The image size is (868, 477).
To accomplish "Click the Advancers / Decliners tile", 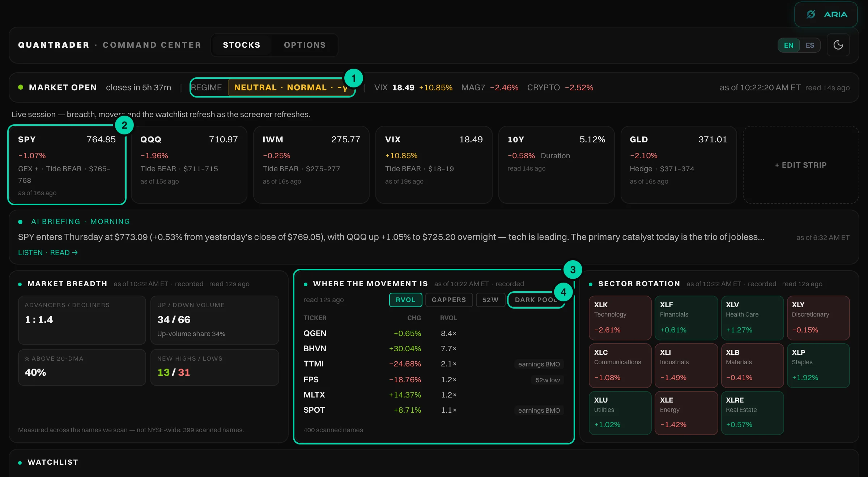I will (x=82, y=320).
